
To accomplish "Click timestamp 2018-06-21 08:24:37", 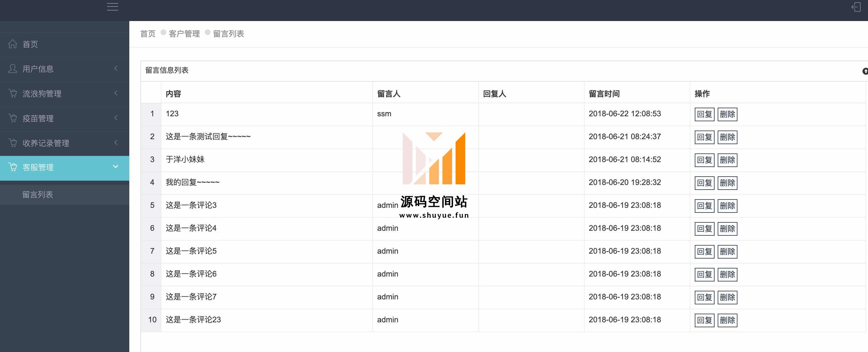I will (x=625, y=136).
